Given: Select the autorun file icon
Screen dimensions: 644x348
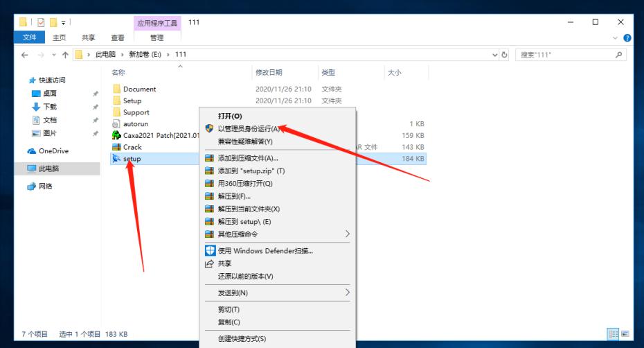Looking at the screenshot, I should click(116, 124).
